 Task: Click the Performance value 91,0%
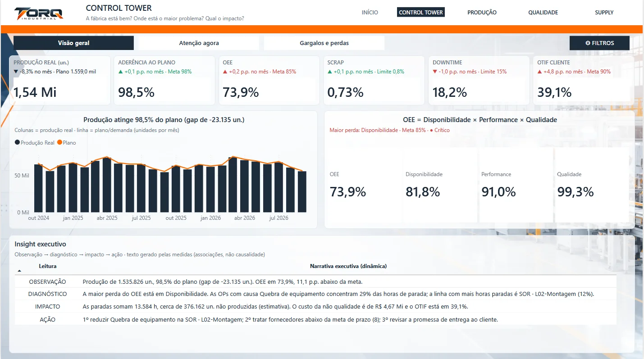pos(498,192)
